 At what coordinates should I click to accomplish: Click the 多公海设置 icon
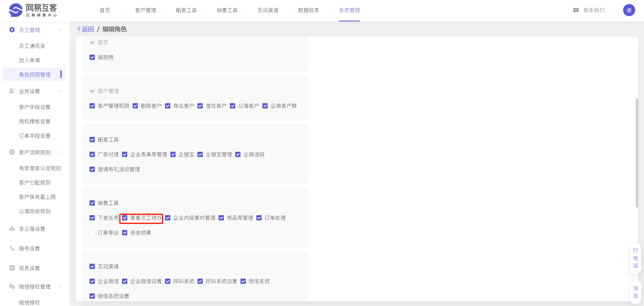point(12,228)
